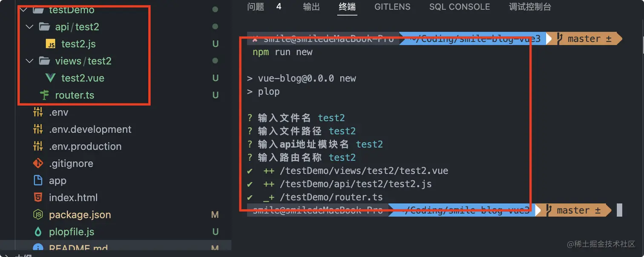This screenshot has width=644, height=257.
Task: Open the .gitignore file via its icon
Action: pos(38,163)
